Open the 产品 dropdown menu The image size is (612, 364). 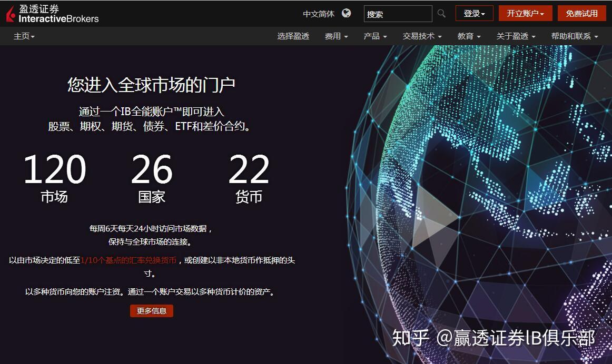point(374,37)
